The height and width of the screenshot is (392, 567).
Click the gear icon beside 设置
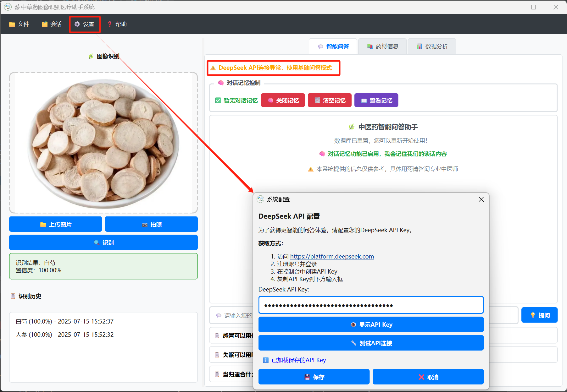(77, 24)
